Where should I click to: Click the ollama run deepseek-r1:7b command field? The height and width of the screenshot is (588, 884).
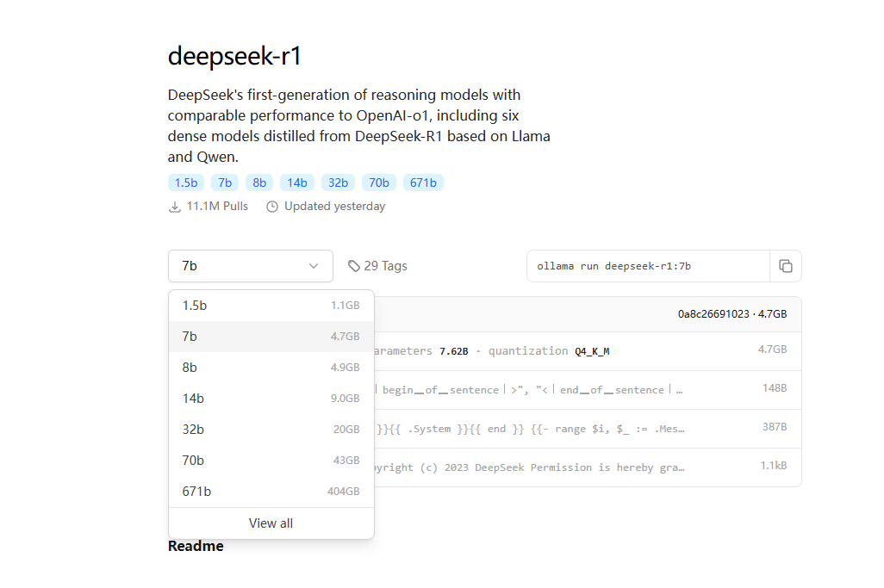click(x=648, y=266)
